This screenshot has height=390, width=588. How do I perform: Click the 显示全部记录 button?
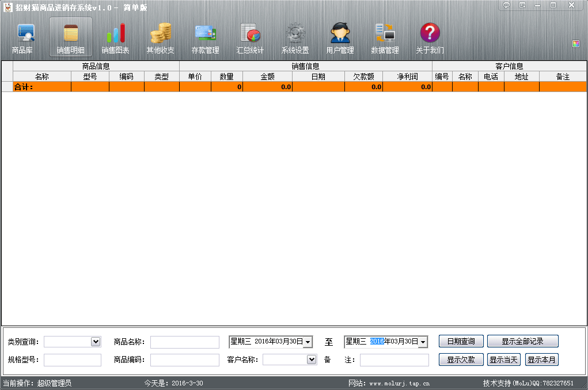pyautogui.click(x=522, y=342)
